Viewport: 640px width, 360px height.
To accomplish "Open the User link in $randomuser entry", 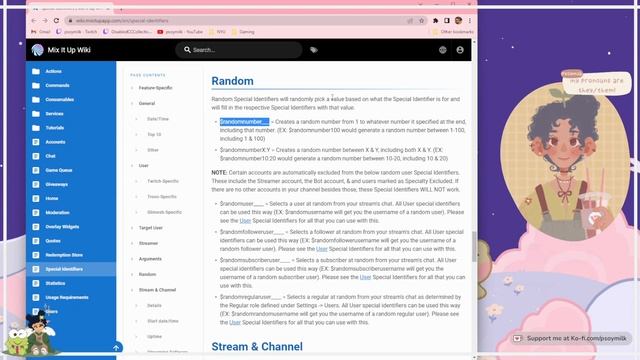I will pyautogui.click(x=245, y=221).
